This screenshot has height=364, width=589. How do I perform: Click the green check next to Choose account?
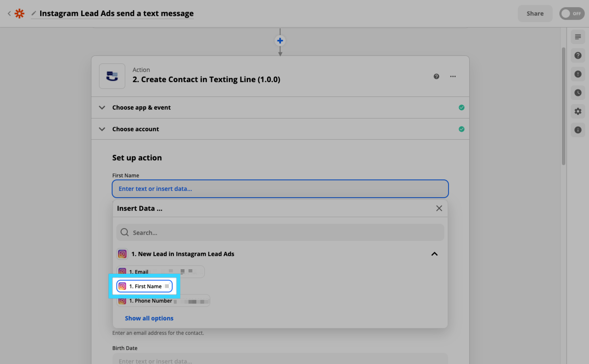click(x=461, y=129)
